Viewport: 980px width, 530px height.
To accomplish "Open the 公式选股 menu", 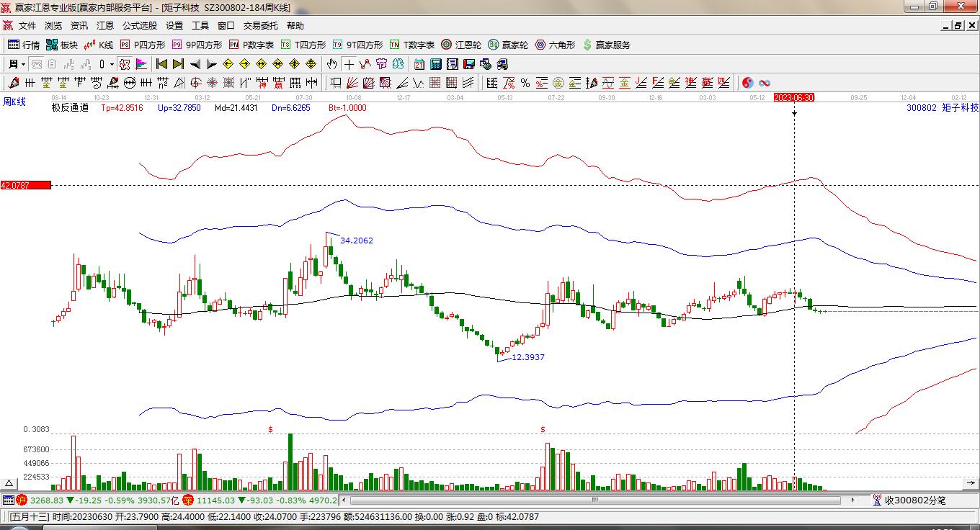I will pyautogui.click(x=139, y=25).
